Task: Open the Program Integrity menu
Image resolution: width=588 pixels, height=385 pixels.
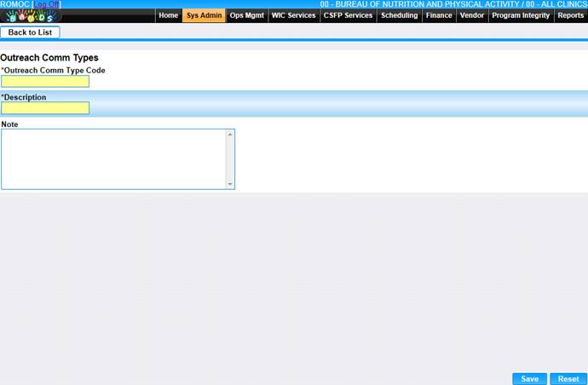Action: (521, 15)
